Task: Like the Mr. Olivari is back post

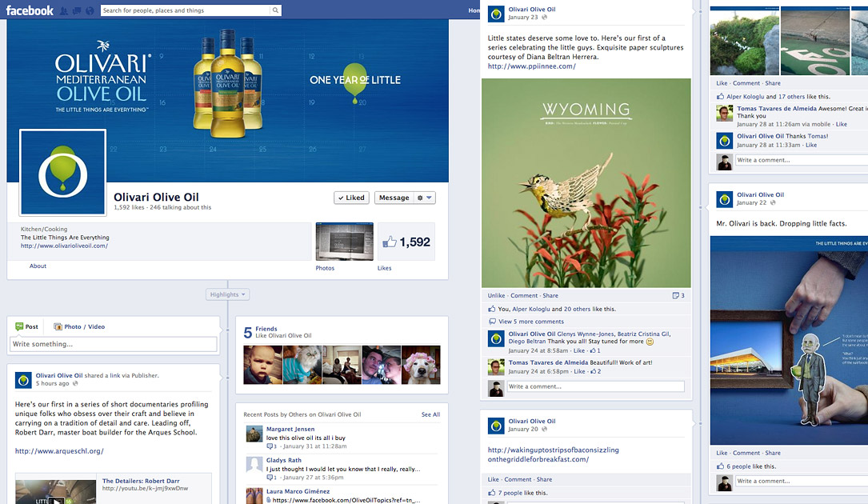Action: click(x=722, y=453)
